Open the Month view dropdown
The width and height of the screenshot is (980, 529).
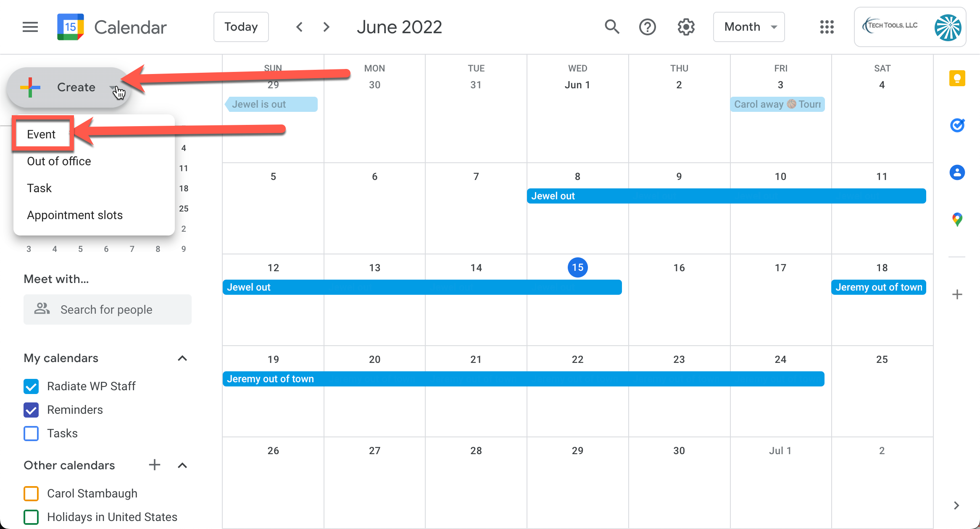click(x=749, y=27)
